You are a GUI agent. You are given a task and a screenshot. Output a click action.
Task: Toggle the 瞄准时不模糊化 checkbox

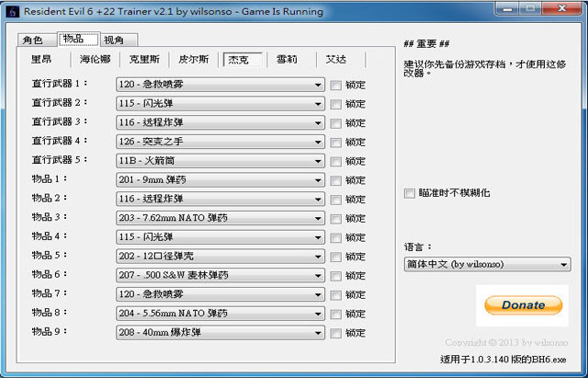(x=410, y=193)
